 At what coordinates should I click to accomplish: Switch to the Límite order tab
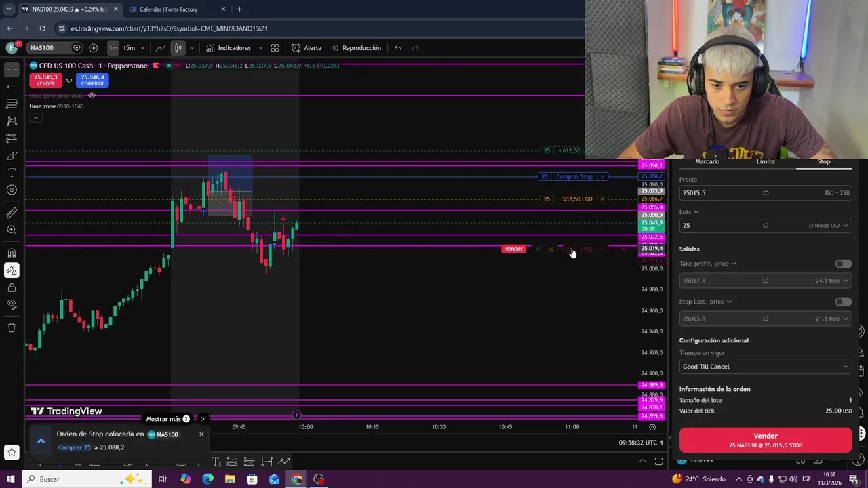766,161
